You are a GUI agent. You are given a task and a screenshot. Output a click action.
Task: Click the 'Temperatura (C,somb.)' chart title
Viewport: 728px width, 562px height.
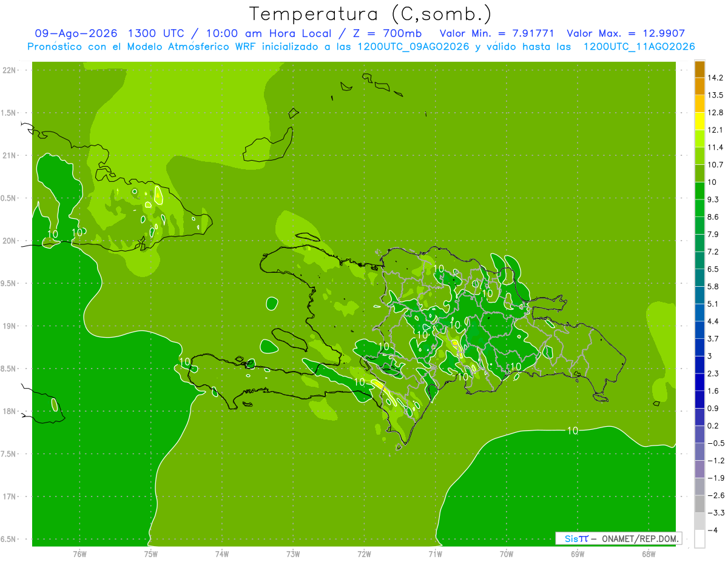coord(371,14)
